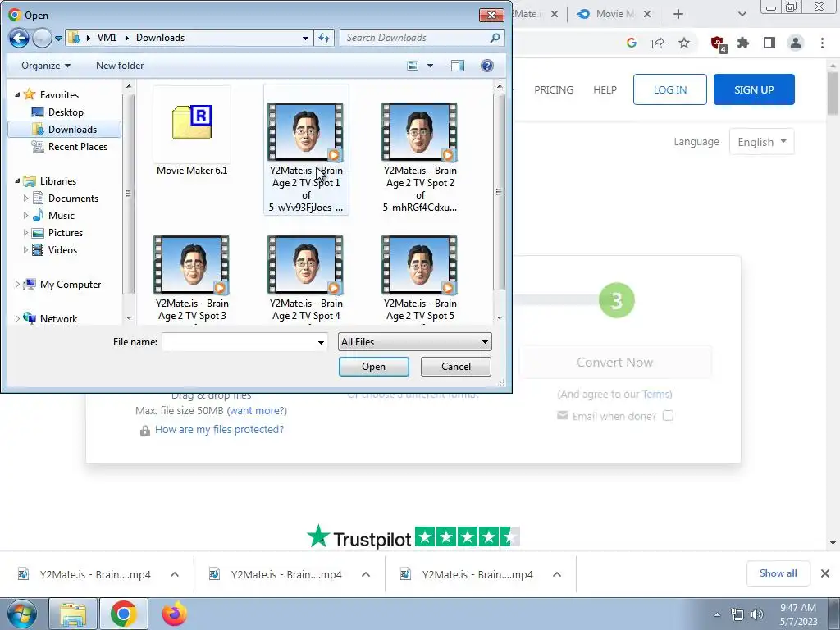Bookmark page with the star icon
The height and width of the screenshot is (630, 840).
coord(684,43)
